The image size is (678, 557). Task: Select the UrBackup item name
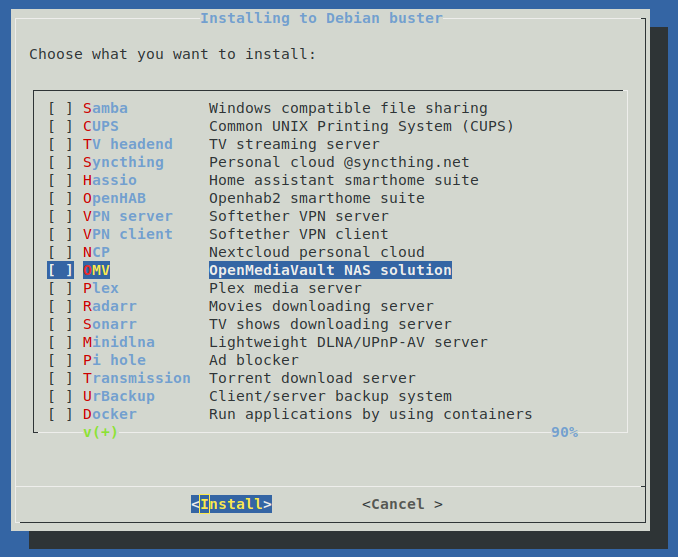coord(119,397)
